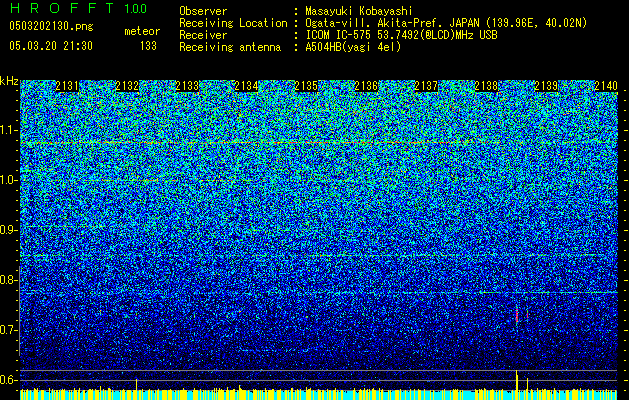Screen dimensions: 629x400
Task: Select the Ogata-vill. Akita-Pref. JAPAN location text
Action: [446, 23]
